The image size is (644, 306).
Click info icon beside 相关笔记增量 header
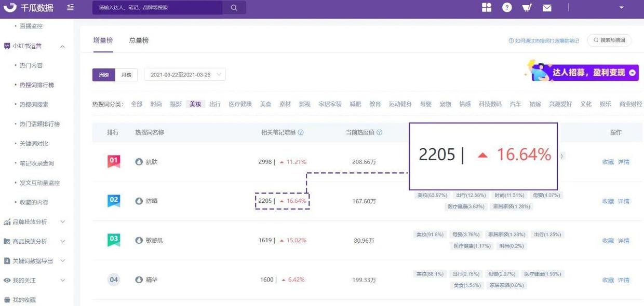click(301, 133)
